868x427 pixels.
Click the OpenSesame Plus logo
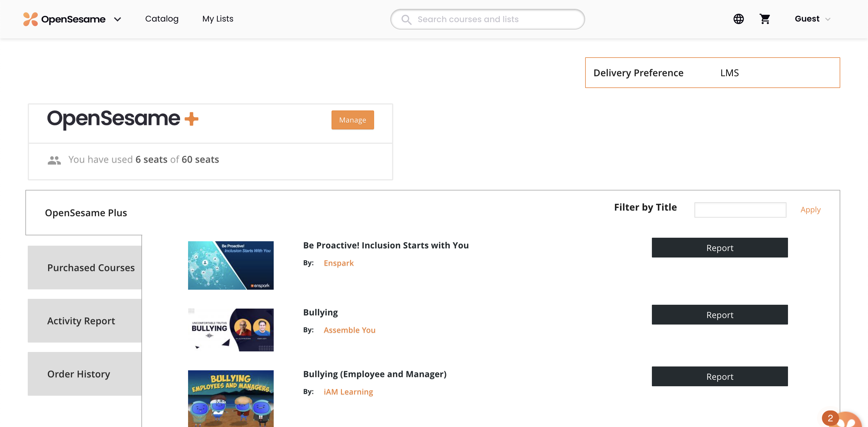click(123, 119)
